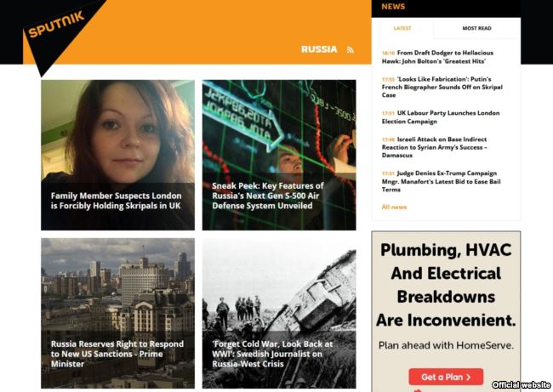Screen dimensions: 553x392
Task: Click the Sneak Peek S-500 headline text
Action: (268, 196)
